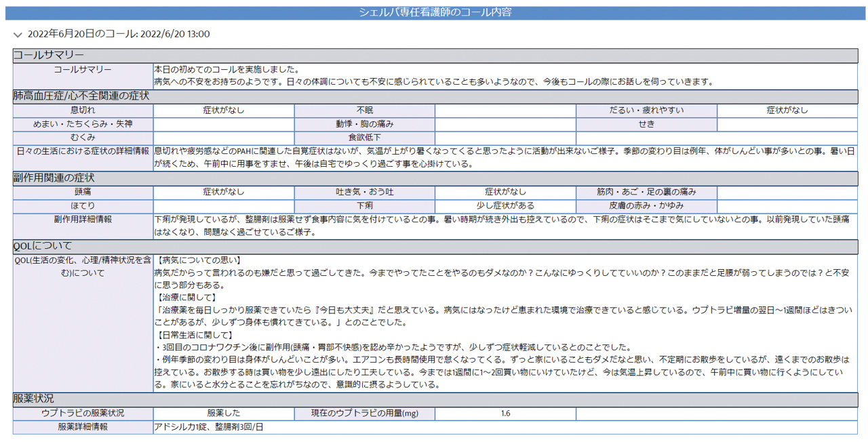Click the 少し症状がある value next to 下痢

pos(505,205)
